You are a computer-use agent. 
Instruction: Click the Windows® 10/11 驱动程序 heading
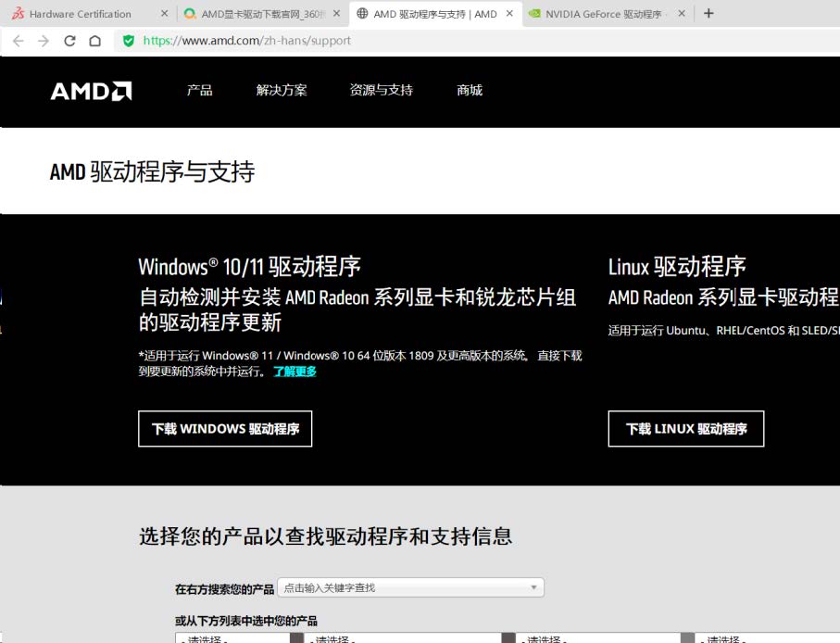250,266
